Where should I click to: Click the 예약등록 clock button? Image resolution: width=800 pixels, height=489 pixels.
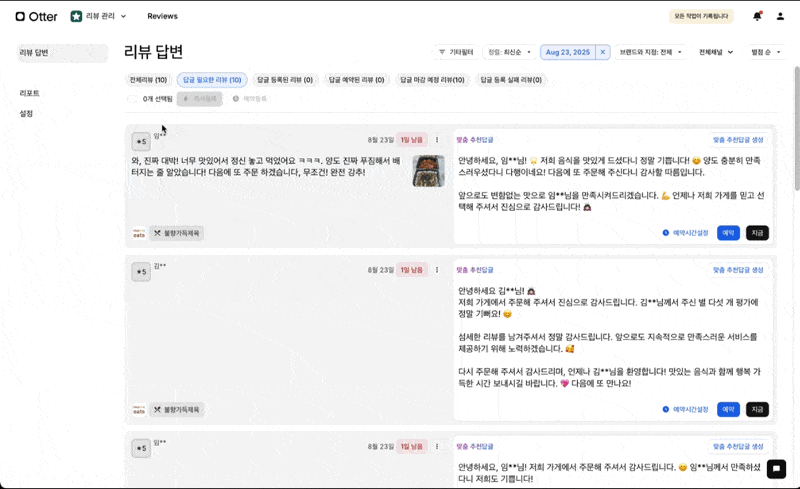(x=249, y=99)
